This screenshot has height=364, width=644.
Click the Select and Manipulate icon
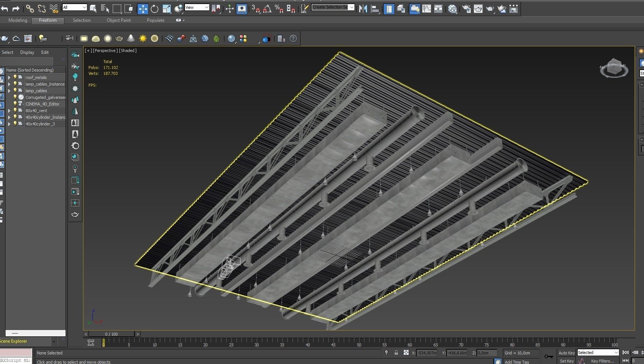coord(230,8)
